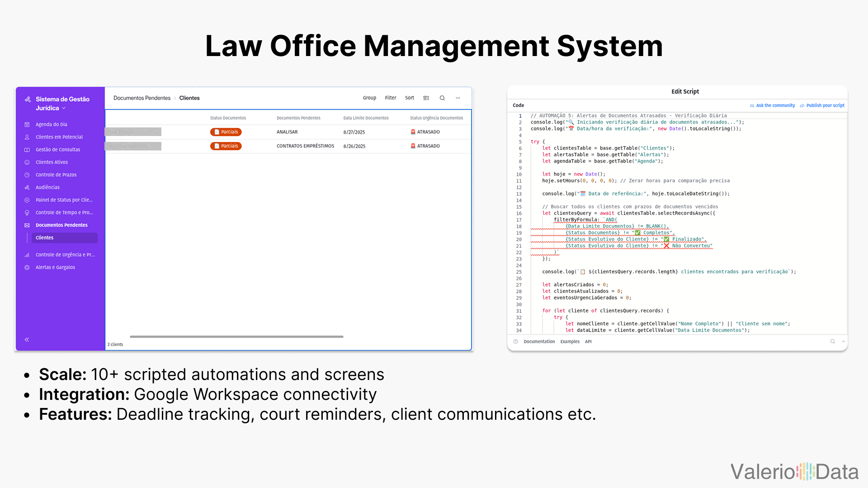The image size is (868, 488).
Task: Click Status Urgência Documentos column header
Action: pos(436,118)
